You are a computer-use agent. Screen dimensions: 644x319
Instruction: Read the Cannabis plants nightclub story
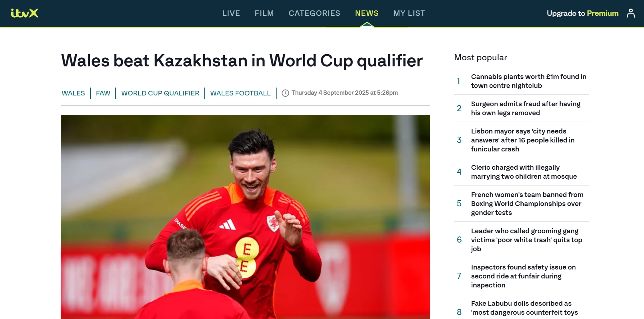tap(529, 81)
